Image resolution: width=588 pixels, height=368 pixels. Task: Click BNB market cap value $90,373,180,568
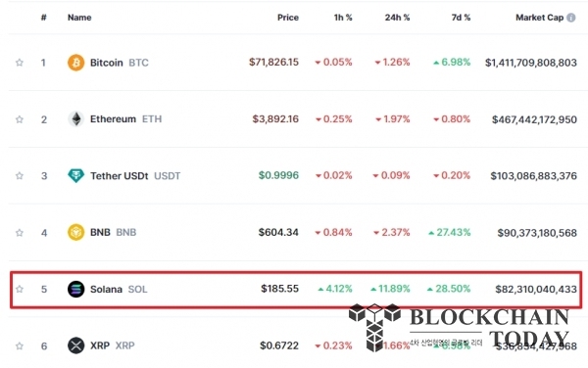click(x=537, y=233)
